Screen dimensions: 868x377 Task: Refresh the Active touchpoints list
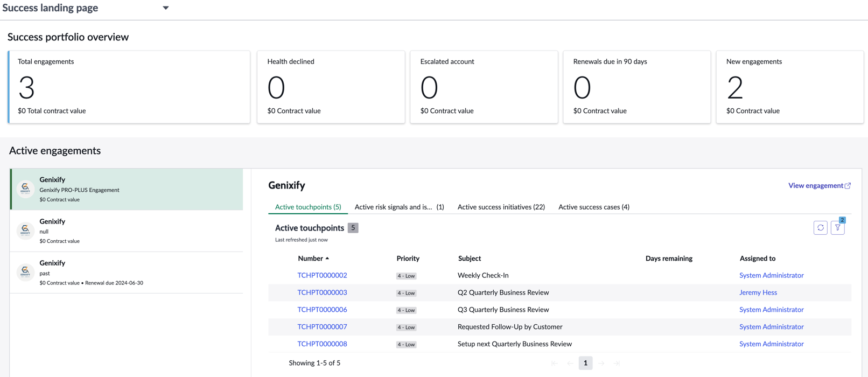pos(821,228)
